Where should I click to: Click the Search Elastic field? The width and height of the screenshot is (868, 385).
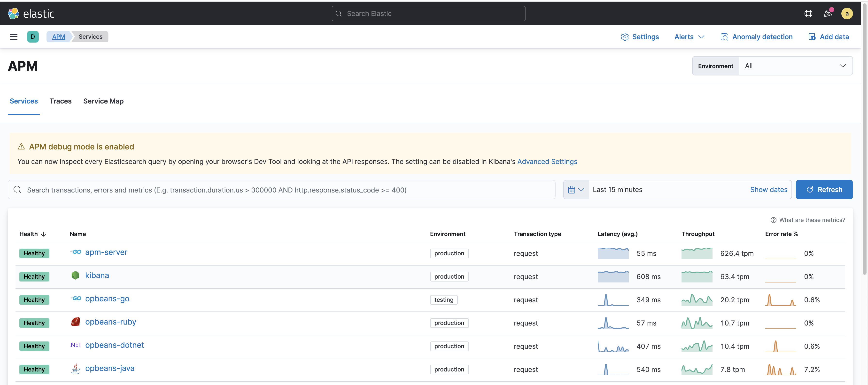point(428,14)
